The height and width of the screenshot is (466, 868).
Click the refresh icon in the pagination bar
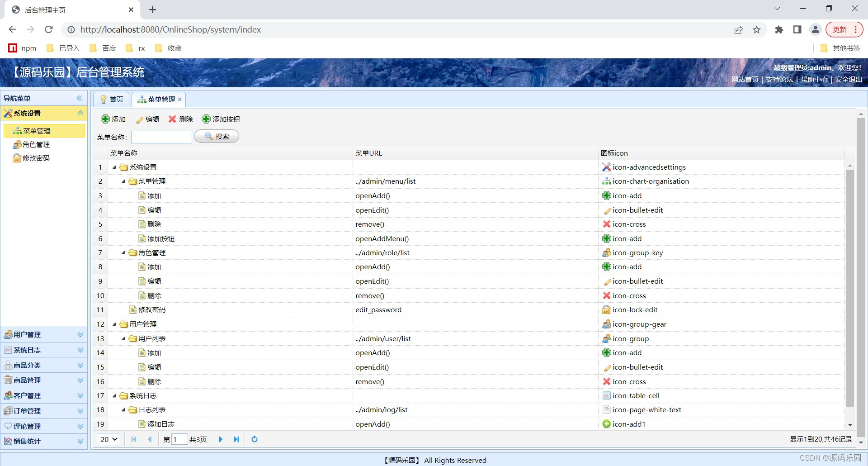point(254,439)
